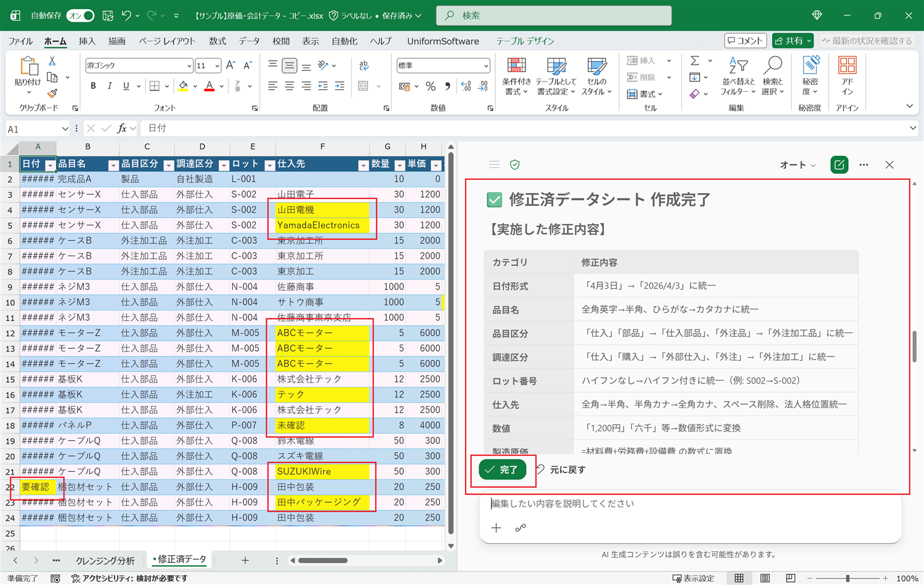Click the plus attach icon in prompt box
This screenshot has height=585, width=924.
[496, 528]
